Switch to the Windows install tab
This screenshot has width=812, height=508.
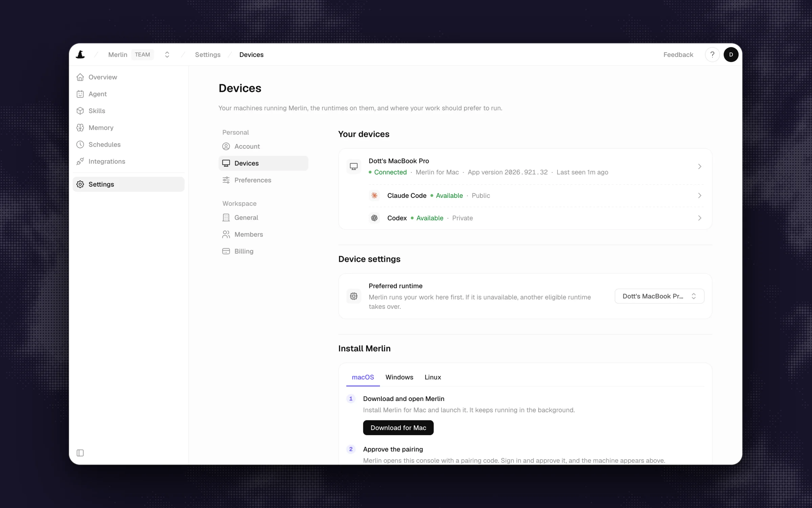399,377
